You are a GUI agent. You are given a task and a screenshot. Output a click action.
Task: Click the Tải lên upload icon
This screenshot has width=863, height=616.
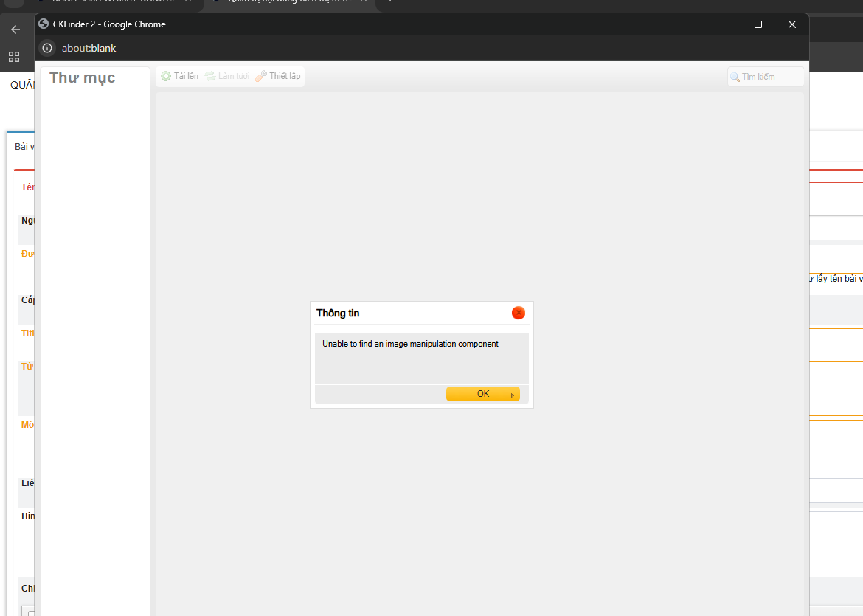(167, 76)
